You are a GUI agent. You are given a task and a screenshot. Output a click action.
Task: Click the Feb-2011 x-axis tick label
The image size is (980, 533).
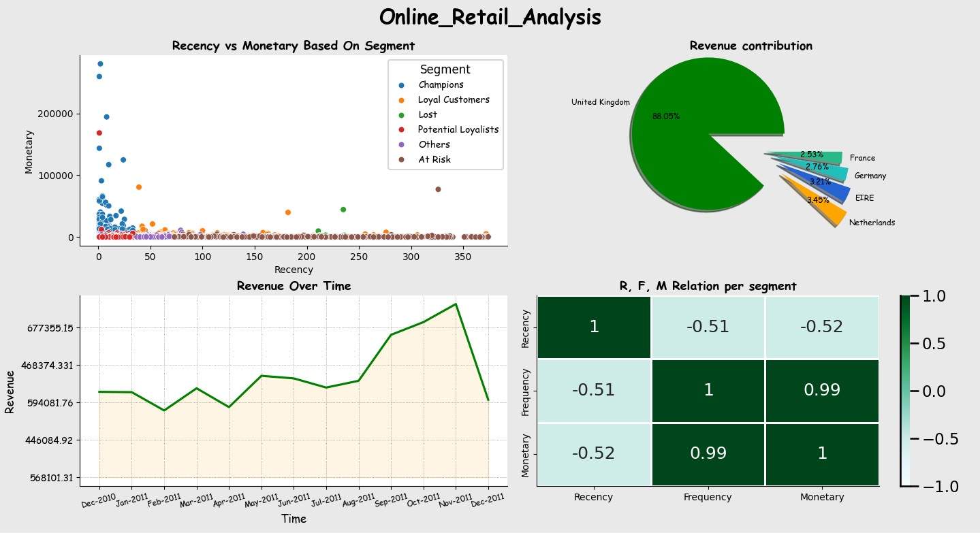[x=163, y=500]
